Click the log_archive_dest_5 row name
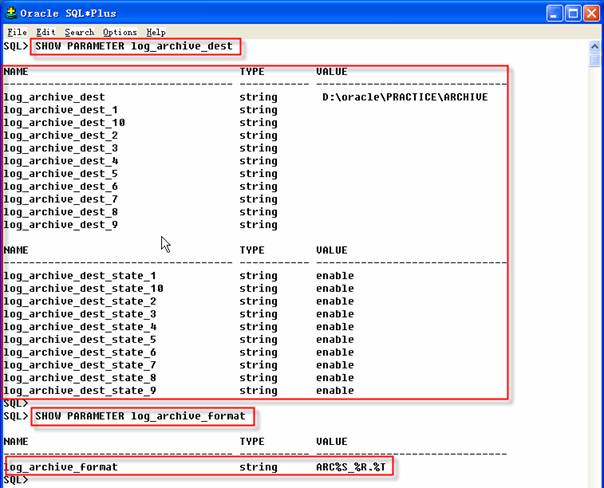Screen dimensions: 604x488 coord(61,174)
